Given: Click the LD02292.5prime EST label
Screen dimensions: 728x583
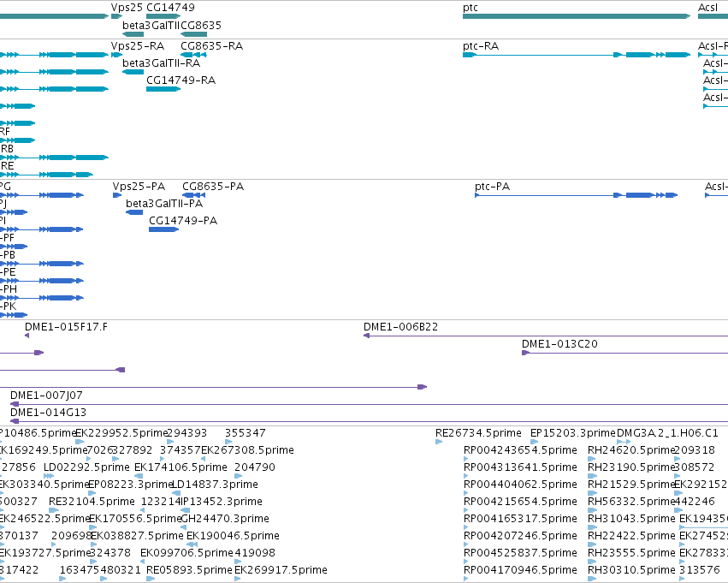Looking at the screenshot, I should tap(86, 467).
